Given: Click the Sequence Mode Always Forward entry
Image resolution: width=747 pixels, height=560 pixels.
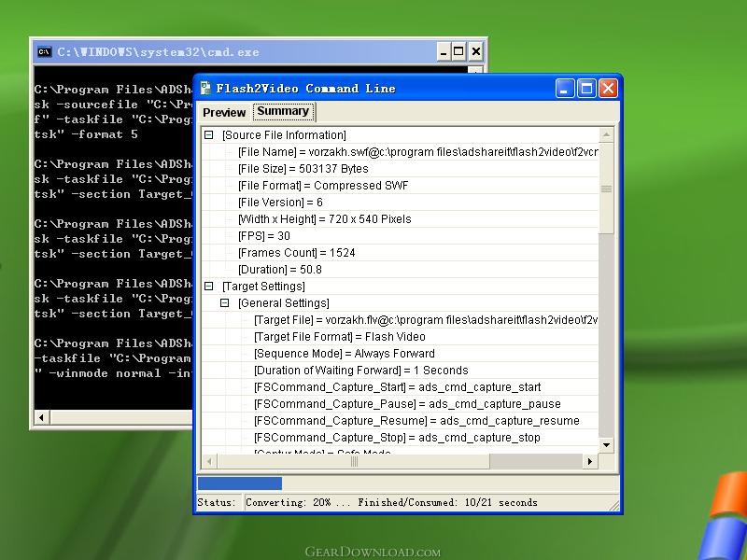Looking at the screenshot, I should (344, 354).
